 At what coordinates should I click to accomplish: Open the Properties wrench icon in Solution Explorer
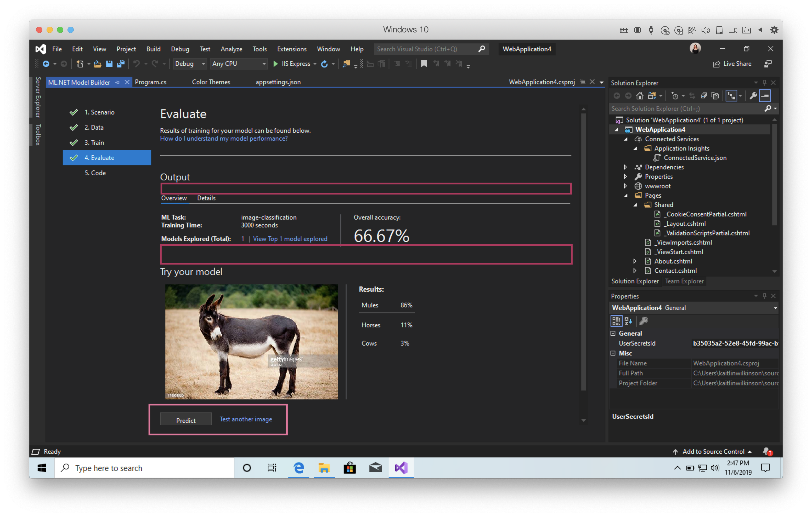coord(753,96)
